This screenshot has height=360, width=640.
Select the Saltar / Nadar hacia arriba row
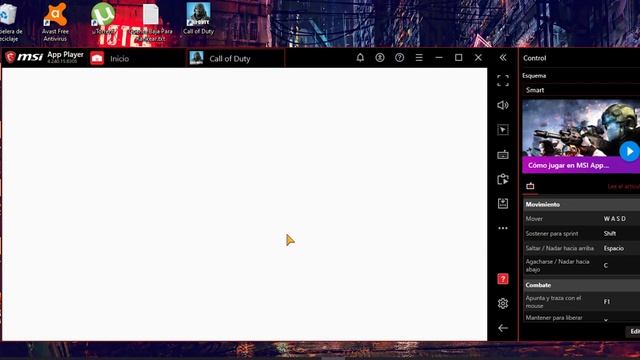582,248
